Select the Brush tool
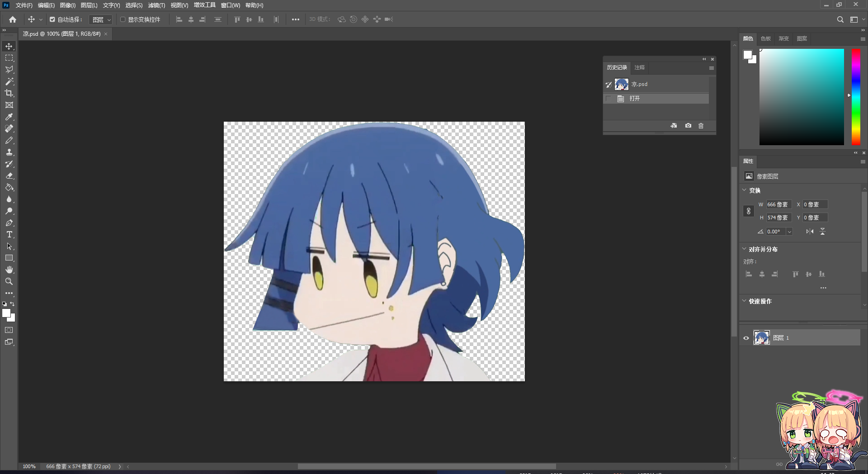Screen dimensions: 868x474 pyautogui.click(x=9, y=140)
